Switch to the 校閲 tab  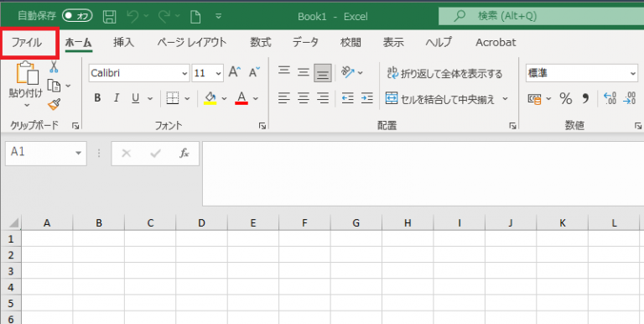coord(351,42)
